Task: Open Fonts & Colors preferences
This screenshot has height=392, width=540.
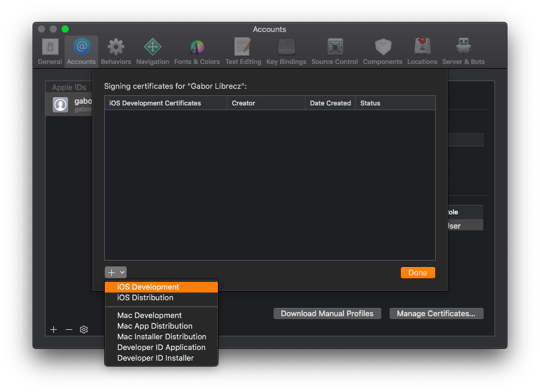Action: (197, 52)
